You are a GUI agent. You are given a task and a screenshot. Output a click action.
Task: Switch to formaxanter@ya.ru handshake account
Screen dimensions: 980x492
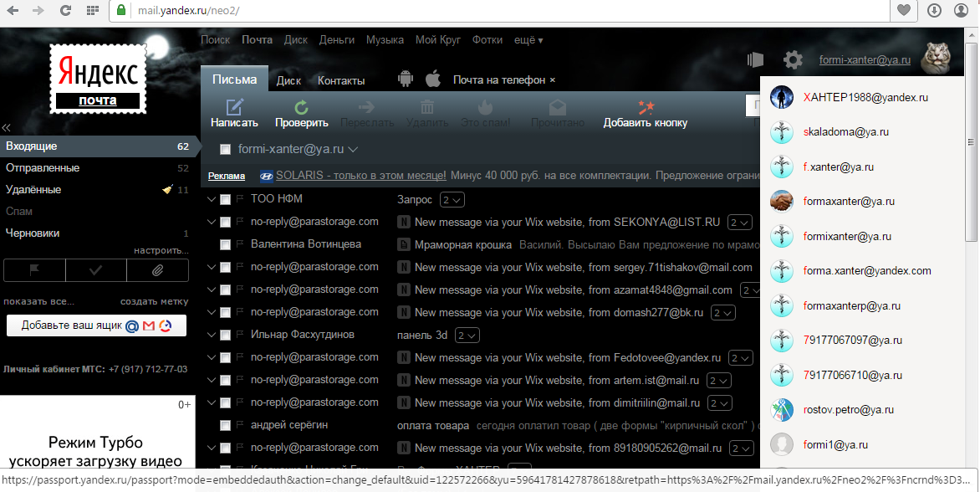point(849,202)
